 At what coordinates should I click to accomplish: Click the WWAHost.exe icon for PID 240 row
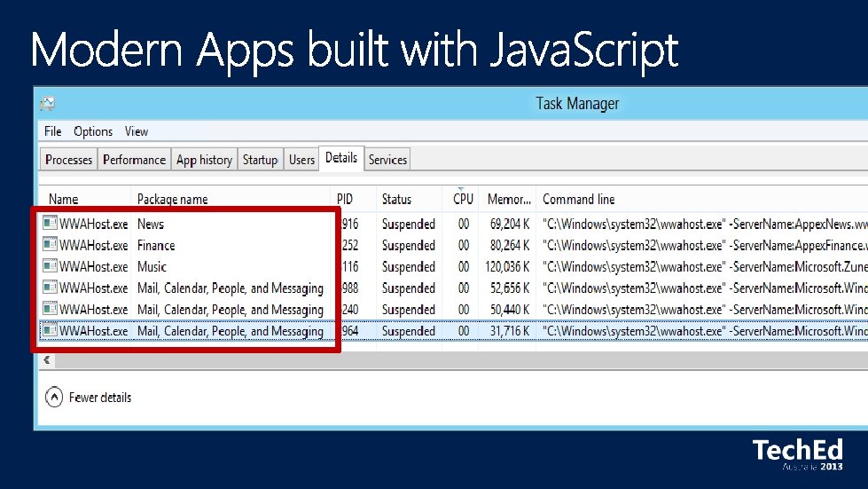50,309
